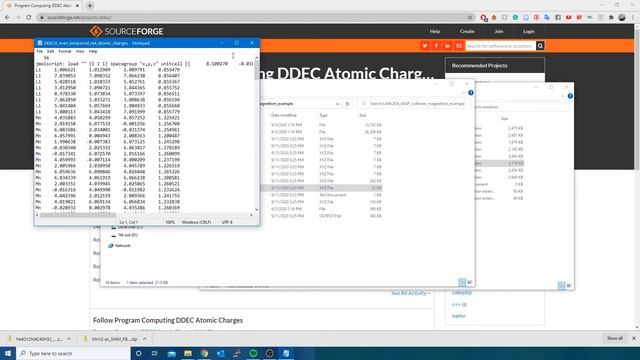Click in SourceForge search input field
Screen dimensions: 640x360
(500, 46)
